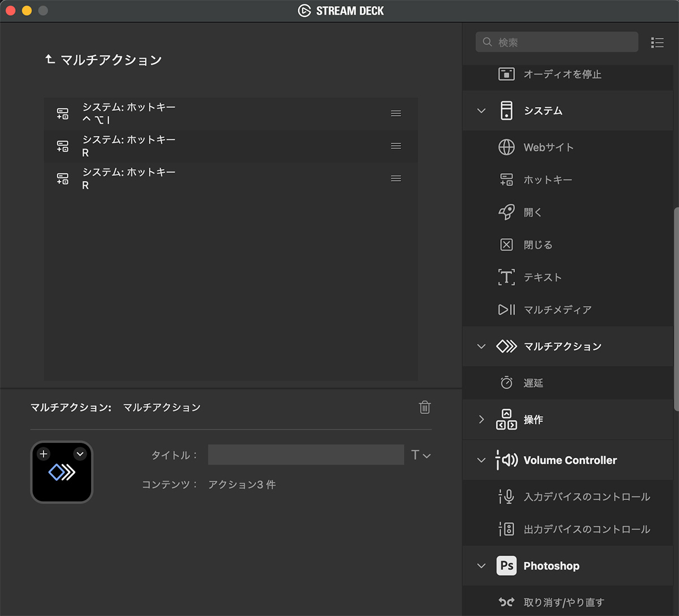Click the 操作 category icon
This screenshot has height=616, width=679.
click(x=506, y=420)
